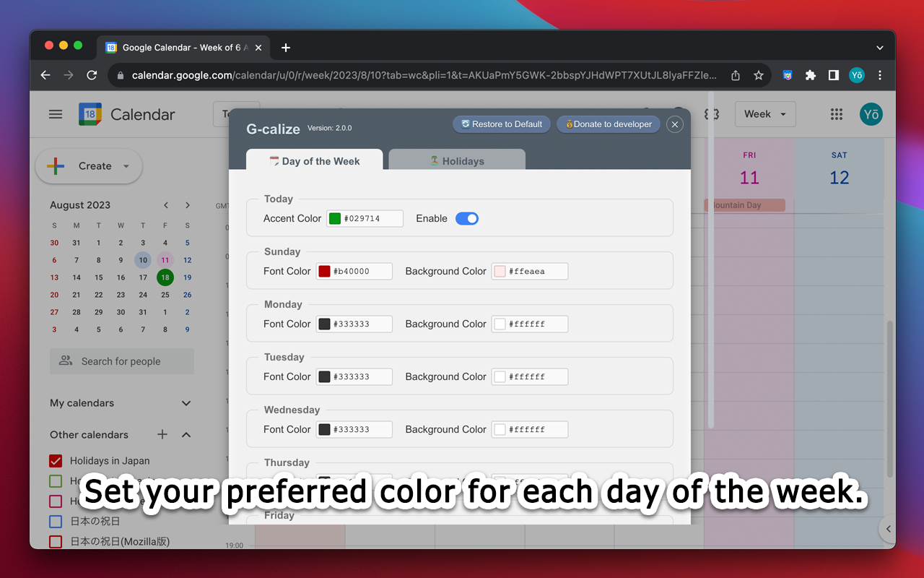Pick Wednesday background color swatch
924x578 pixels.
click(500, 429)
